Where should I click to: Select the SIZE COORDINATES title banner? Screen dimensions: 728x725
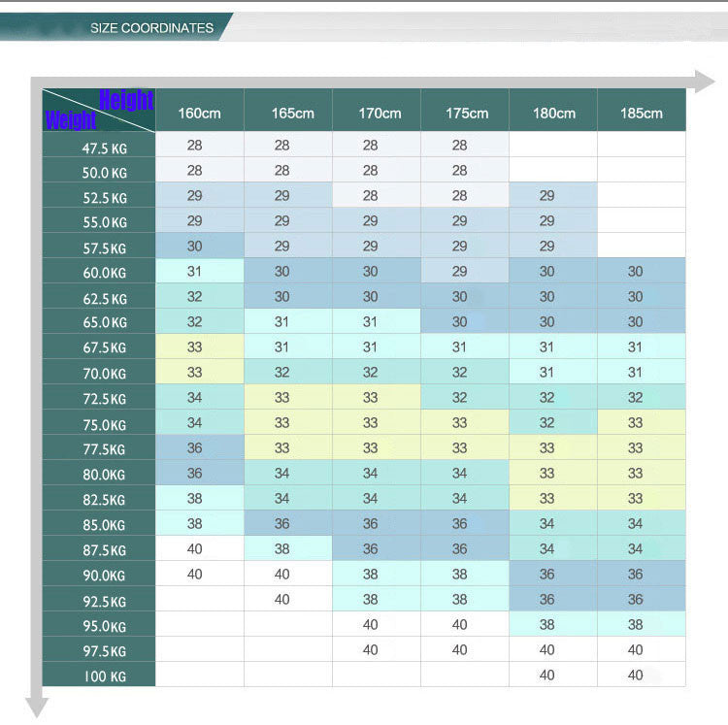tap(151, 27)
